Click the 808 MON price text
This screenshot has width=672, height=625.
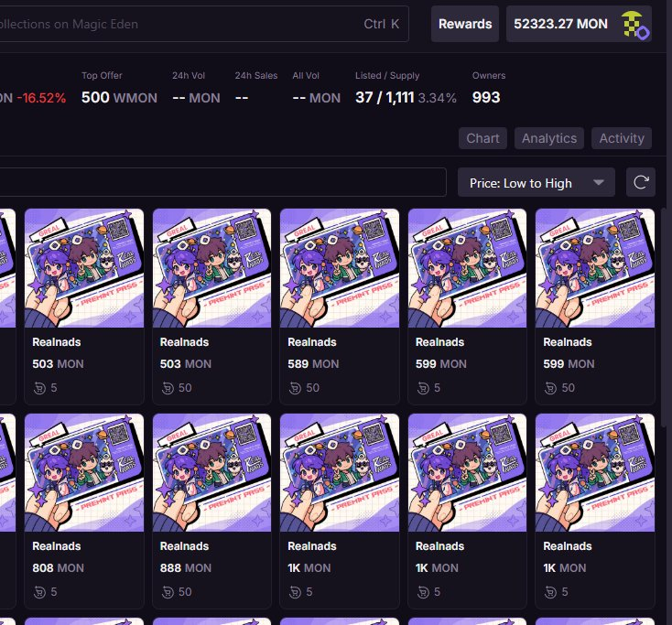tap(58, 568)
